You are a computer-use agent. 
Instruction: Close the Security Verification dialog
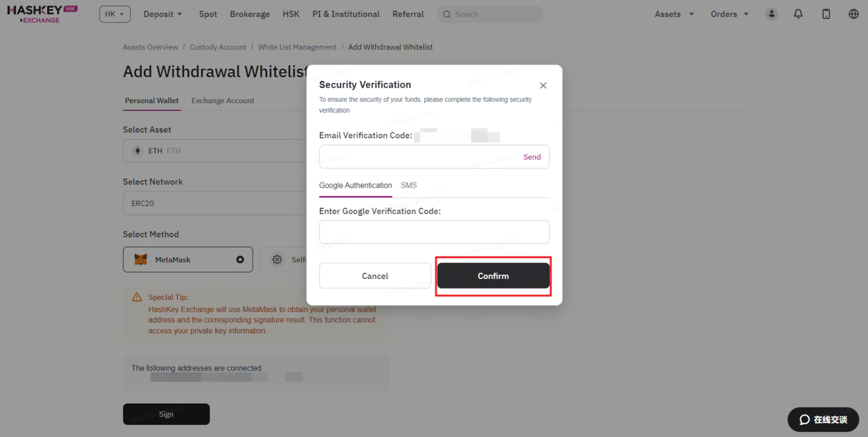click(543, 85)
